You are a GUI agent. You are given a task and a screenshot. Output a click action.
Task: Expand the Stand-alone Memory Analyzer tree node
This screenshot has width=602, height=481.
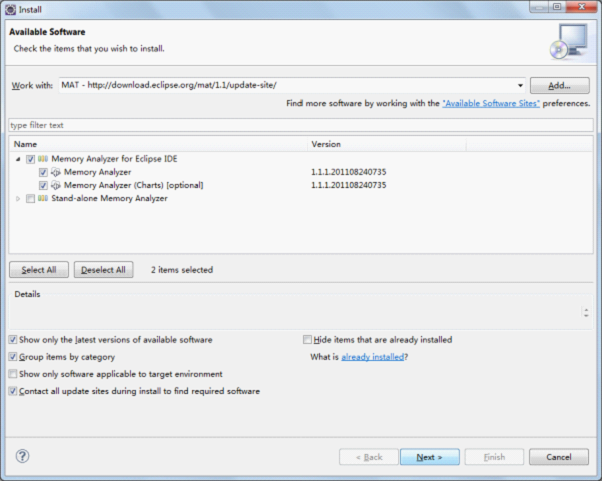(18, 198)
